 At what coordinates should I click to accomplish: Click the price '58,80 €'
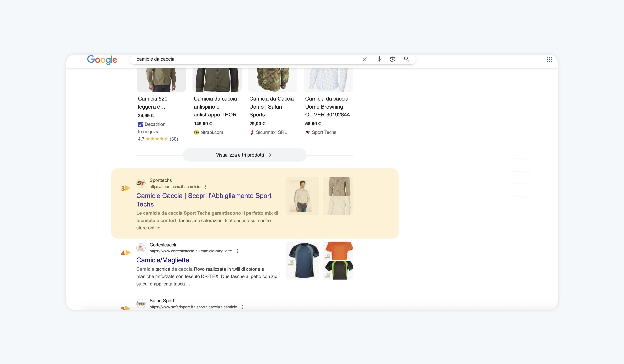click(313, 124)
